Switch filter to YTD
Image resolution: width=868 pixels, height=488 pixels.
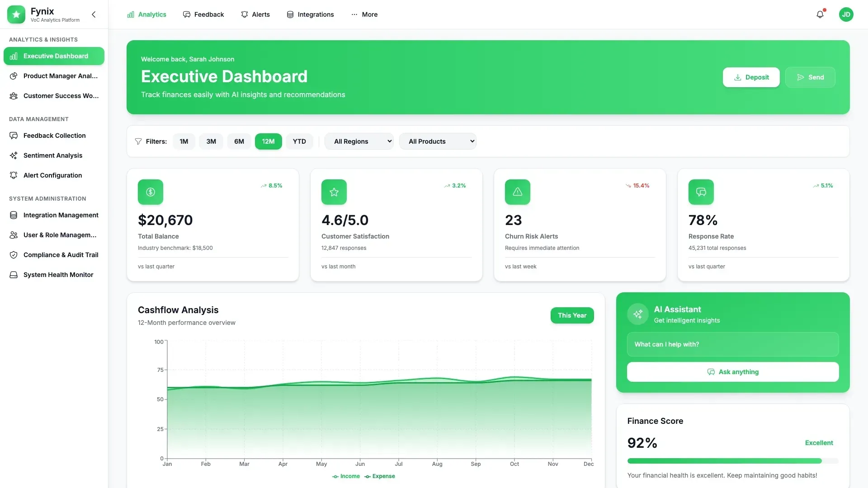tap(299, 141)
